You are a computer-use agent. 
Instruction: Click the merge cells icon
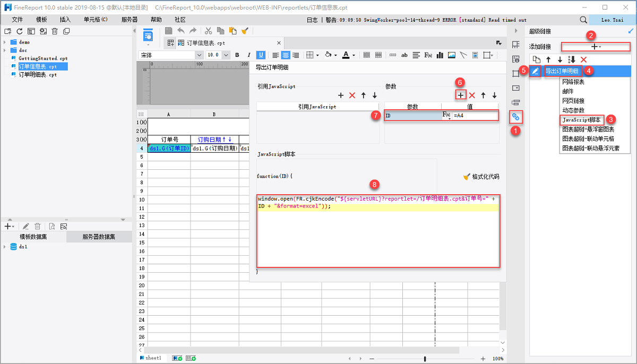[x=366, y=55]
